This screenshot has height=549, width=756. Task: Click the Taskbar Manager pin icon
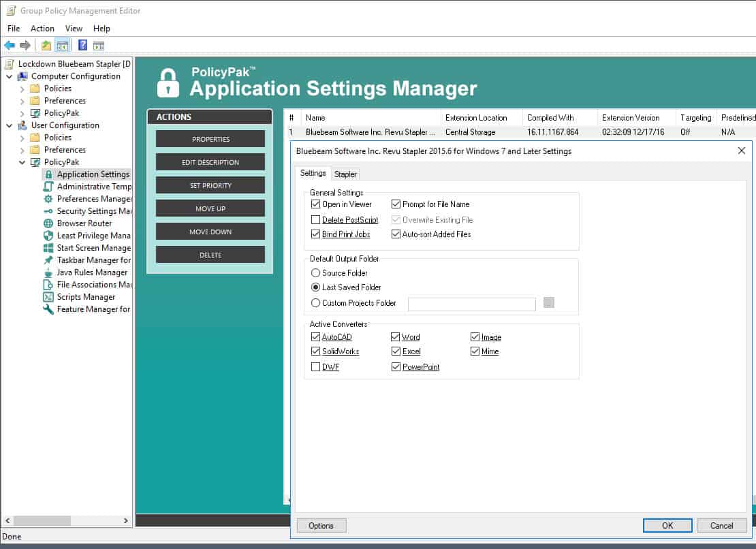[x=48, y=260]
